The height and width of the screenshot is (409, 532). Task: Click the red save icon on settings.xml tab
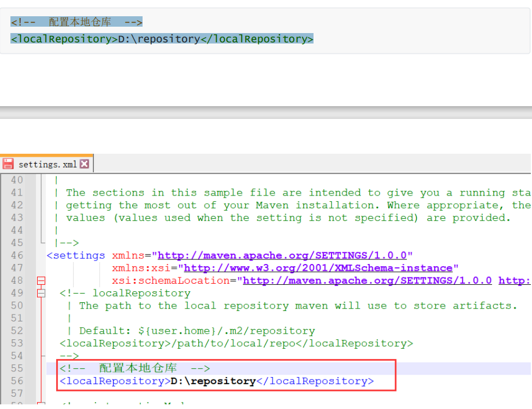point(8,164)
